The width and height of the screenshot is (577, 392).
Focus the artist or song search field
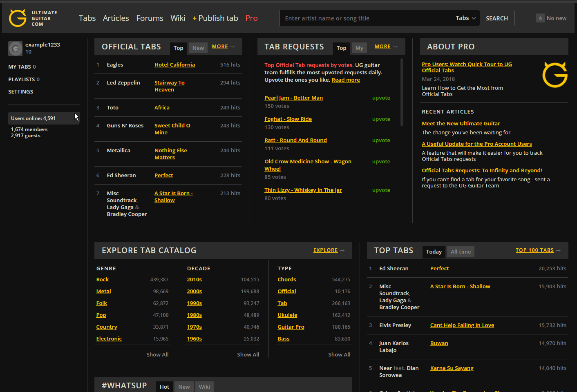[366, 18]
